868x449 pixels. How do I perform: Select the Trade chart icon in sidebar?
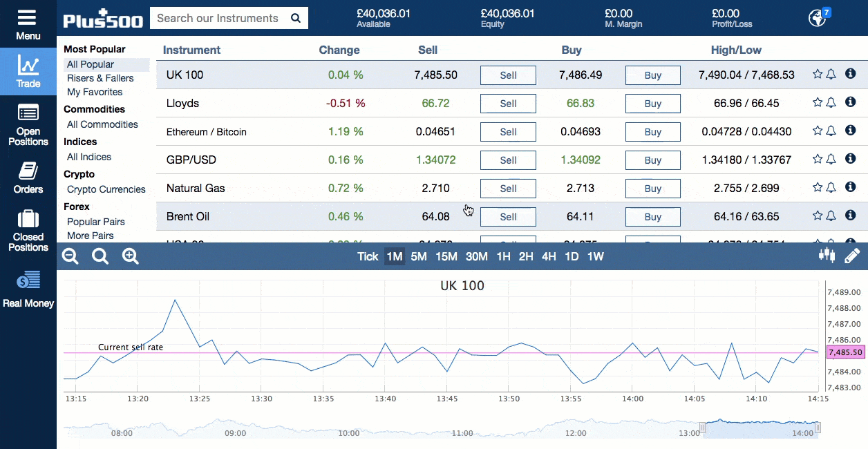(28, 69)
